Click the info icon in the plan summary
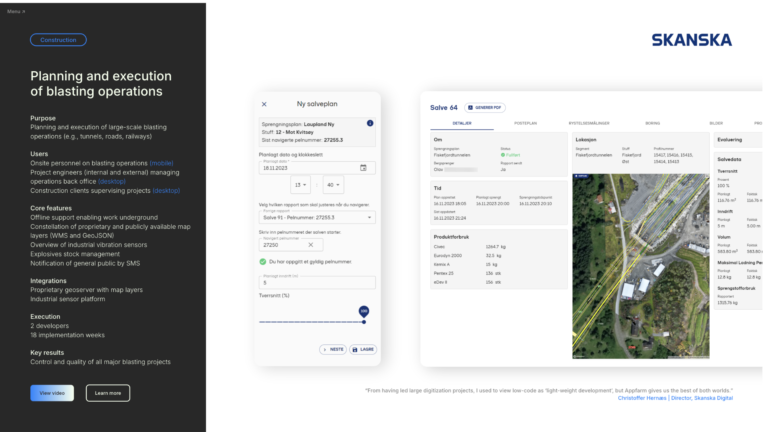The width and height of the screenshot is (768, 432). click(x=370, y=123)
